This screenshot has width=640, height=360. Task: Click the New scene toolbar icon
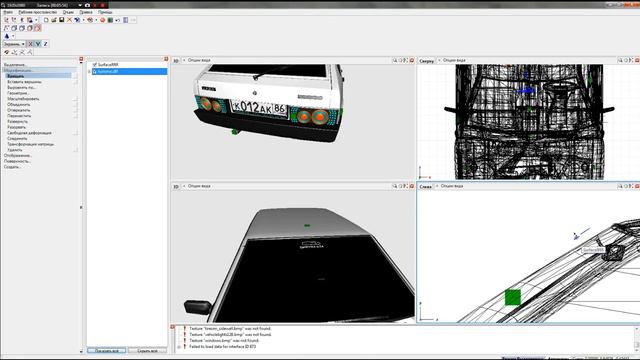point(46,20)
